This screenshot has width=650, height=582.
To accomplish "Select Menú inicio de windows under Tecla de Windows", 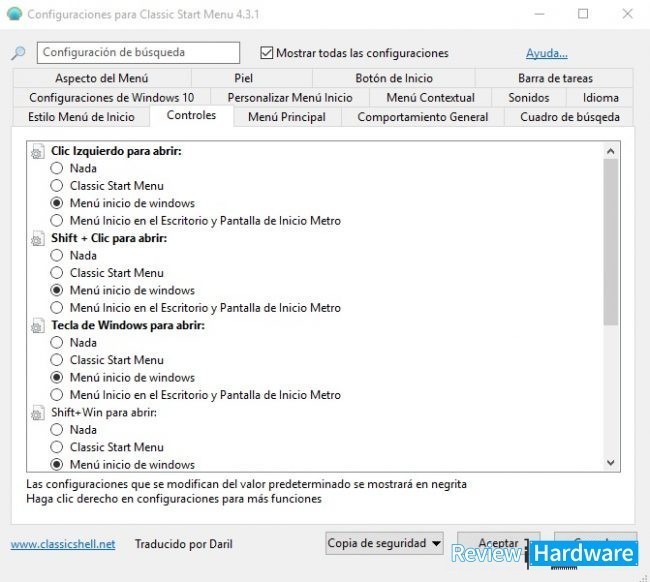I will [57, 377].
